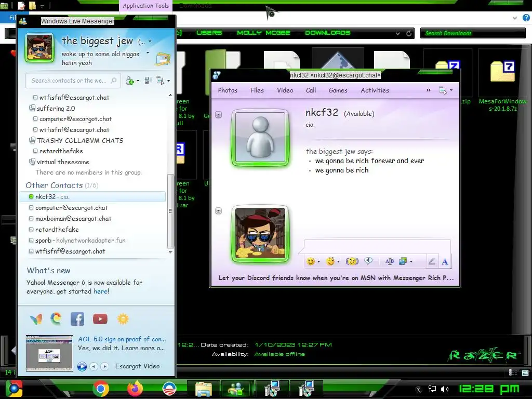Click the Search Downloads field in Explorer
The width and height of the screenshot is (532, 399).
(x=473, y=33)
